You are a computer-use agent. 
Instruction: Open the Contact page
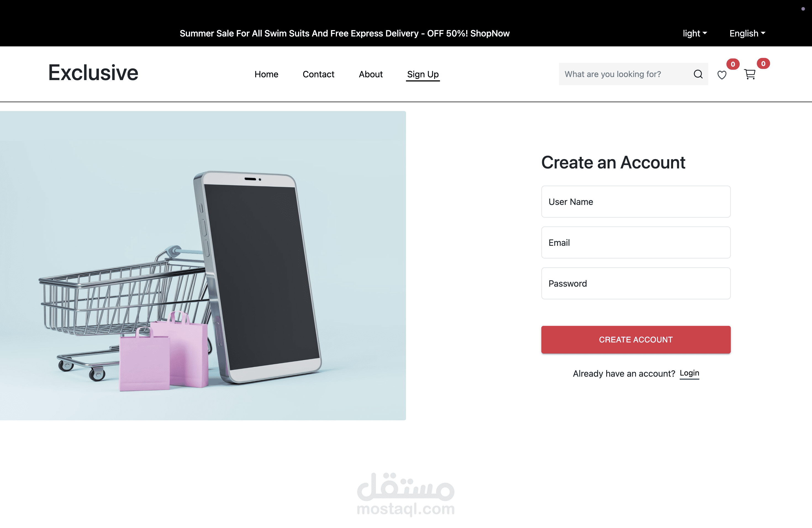pos(318,74)
